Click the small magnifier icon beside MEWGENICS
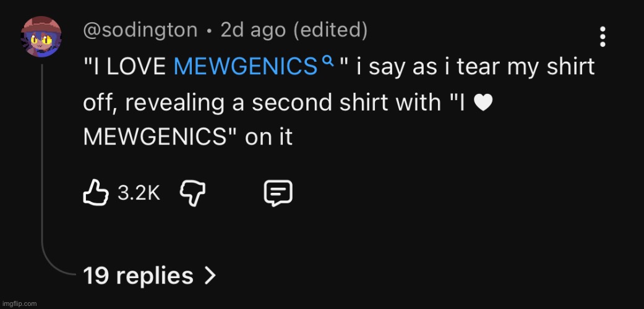 328,61
